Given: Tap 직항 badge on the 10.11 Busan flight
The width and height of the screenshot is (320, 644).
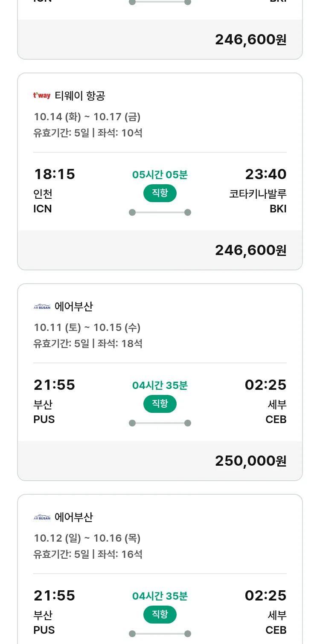Looking at the screenshot, I should point(160,404).
